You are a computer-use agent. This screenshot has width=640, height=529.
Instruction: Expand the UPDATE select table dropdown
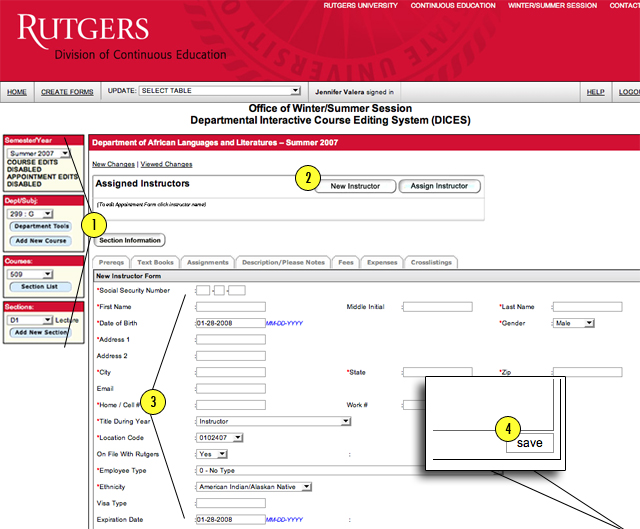[220, 91]
